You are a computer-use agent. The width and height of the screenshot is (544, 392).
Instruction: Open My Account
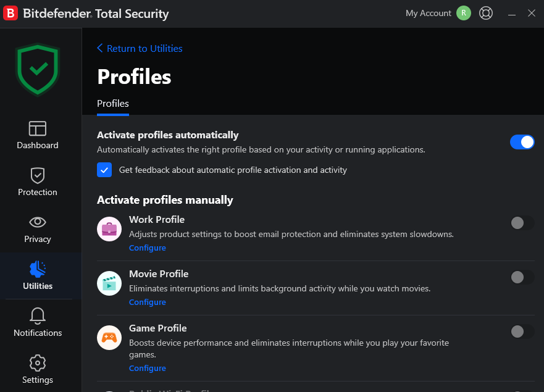point(429,13)
